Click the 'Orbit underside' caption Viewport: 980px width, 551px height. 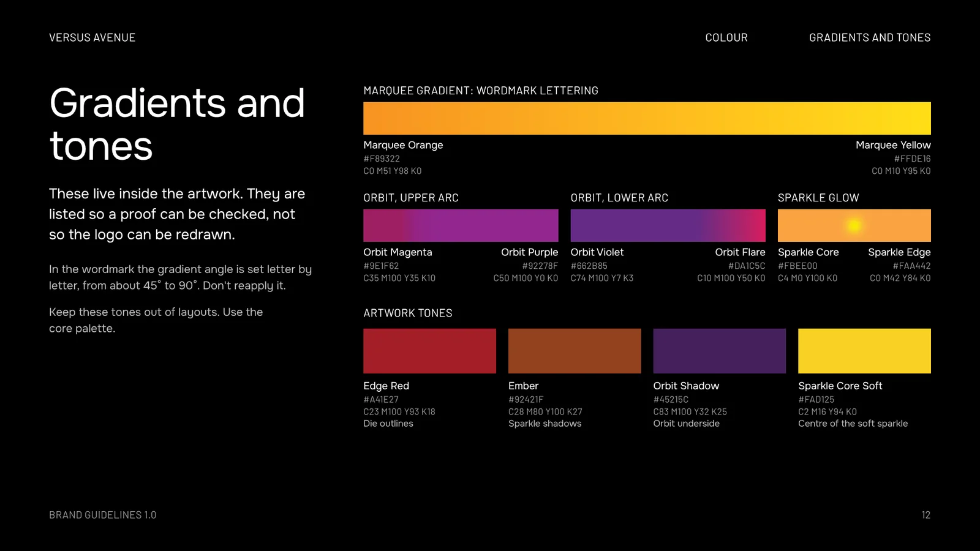[x=687, y=424]
